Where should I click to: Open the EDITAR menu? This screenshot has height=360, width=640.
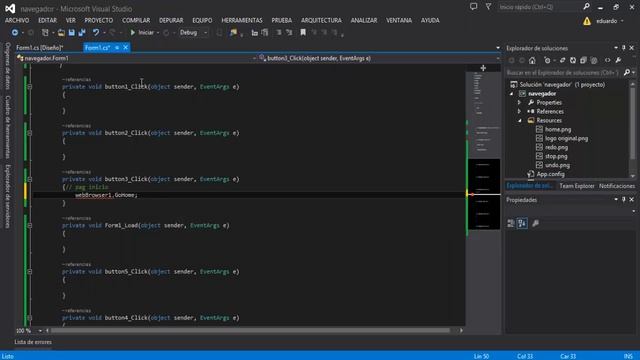(47, 20)
